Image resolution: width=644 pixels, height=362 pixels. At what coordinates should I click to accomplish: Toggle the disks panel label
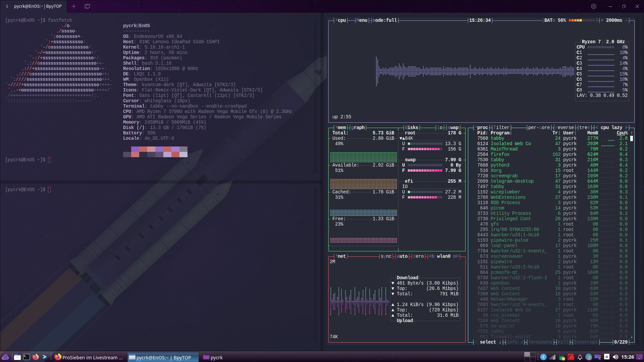pos(412,128)
